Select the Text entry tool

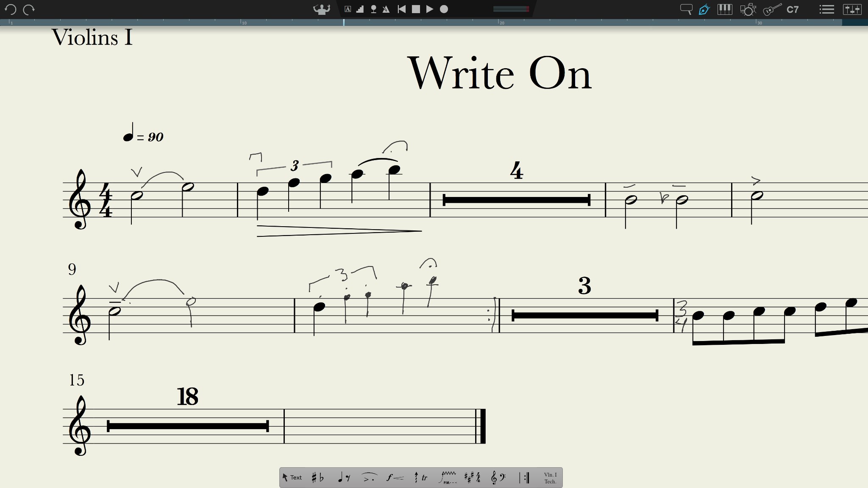293,477
